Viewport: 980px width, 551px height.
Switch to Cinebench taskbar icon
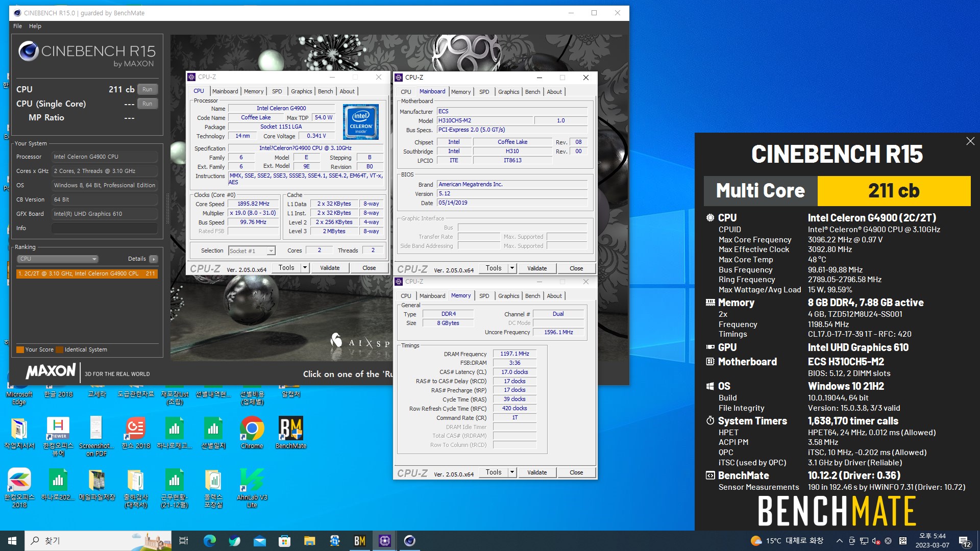[x=409, y=541]
